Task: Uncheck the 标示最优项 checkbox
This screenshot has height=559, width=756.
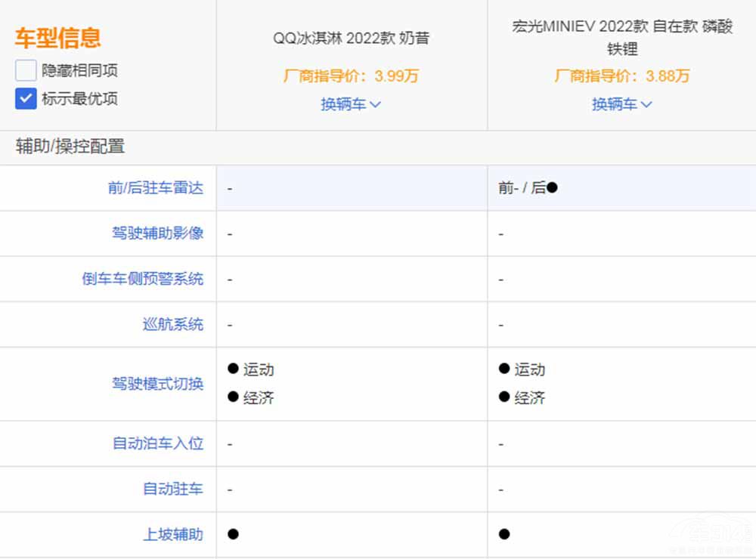Action: pyautogui.click(x=26, y=98)
